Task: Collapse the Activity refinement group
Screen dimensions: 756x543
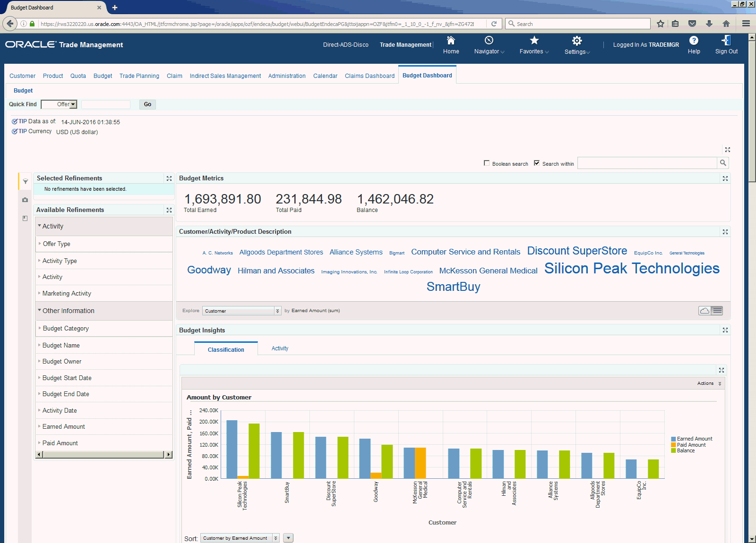Action: (40, 226)
